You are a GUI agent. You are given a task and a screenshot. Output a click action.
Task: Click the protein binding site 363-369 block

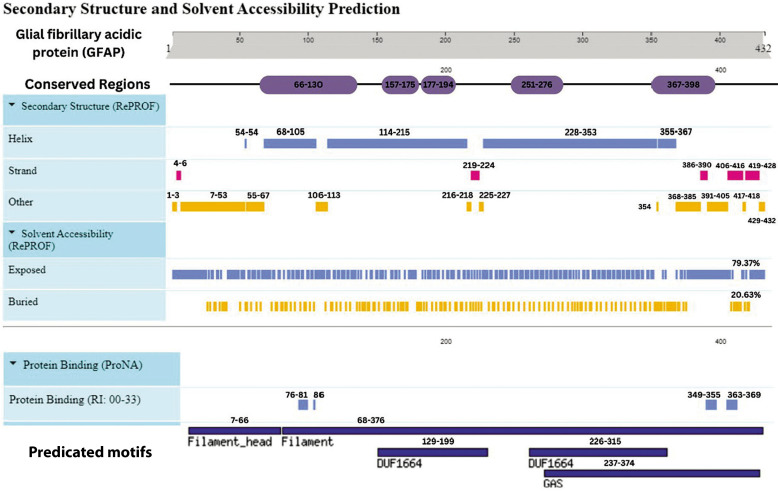click(732, 405)
